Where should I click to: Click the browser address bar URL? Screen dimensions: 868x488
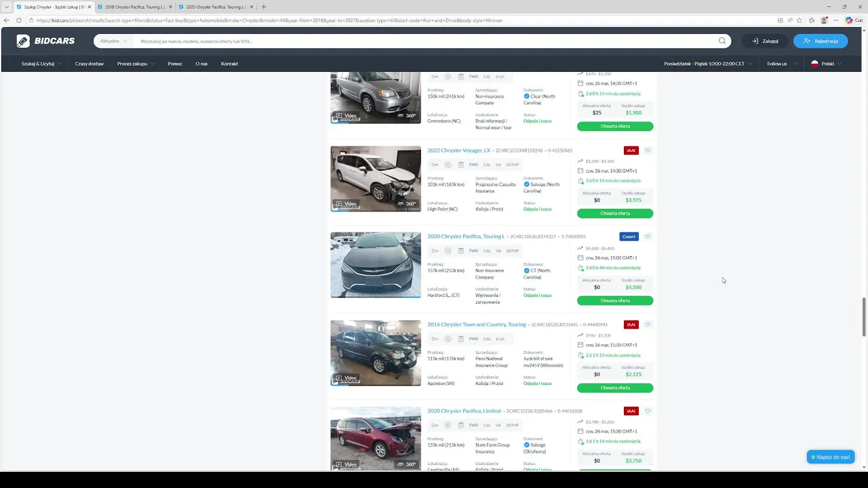(x=269, y=20)
